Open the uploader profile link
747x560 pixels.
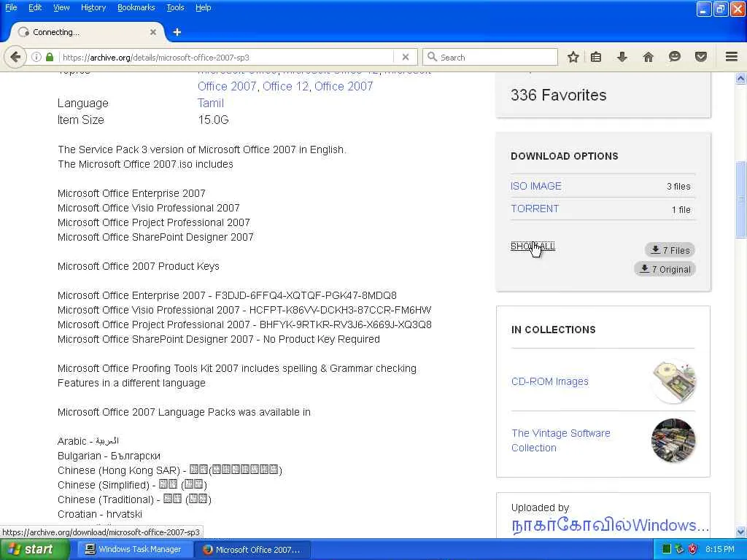pyautogui.click(x=610, y=525)
